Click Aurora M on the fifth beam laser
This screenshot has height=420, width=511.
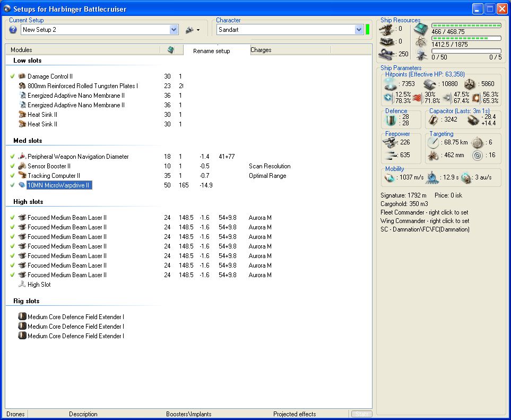coord(259,255)
